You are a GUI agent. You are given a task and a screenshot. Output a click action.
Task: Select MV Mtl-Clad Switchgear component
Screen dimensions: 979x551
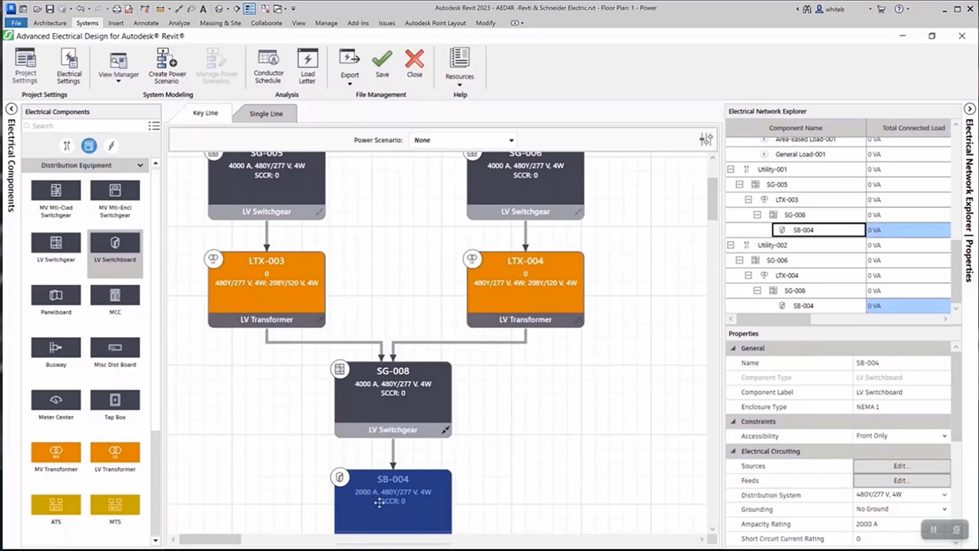56,199
